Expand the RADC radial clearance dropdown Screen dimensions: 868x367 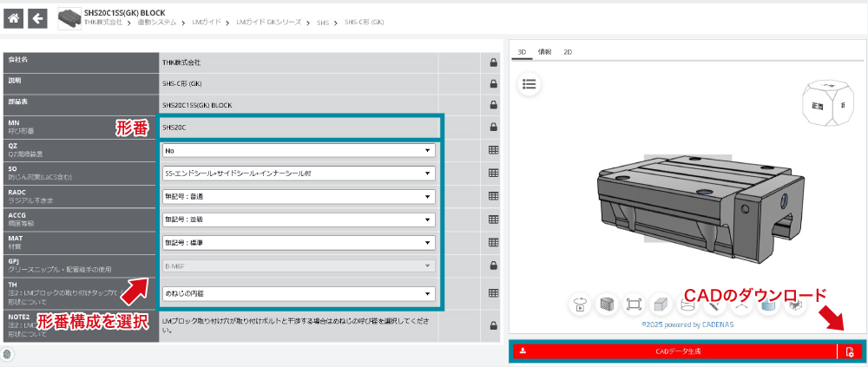point(298,196)
